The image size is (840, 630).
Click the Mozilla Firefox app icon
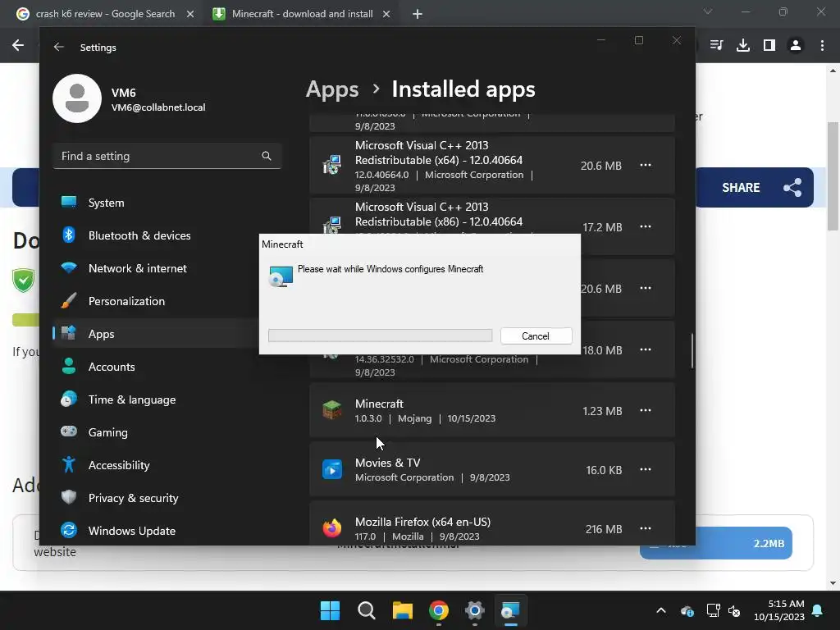332,528
